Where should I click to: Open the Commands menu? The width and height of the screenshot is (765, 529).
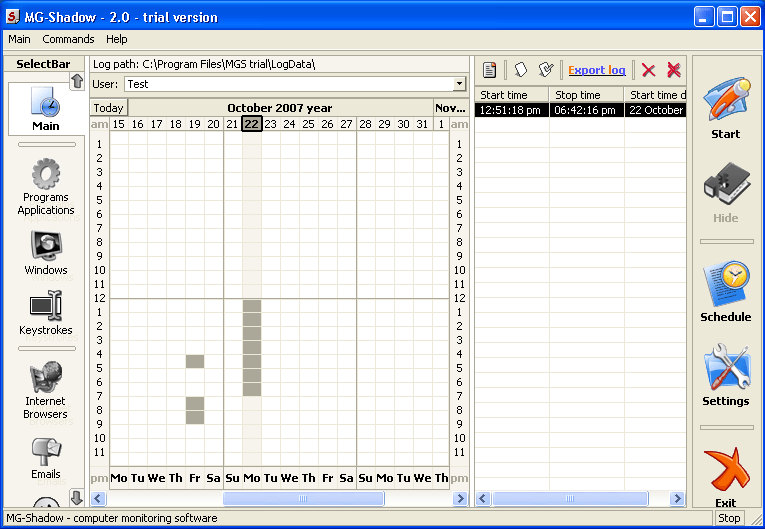point(68,39)
